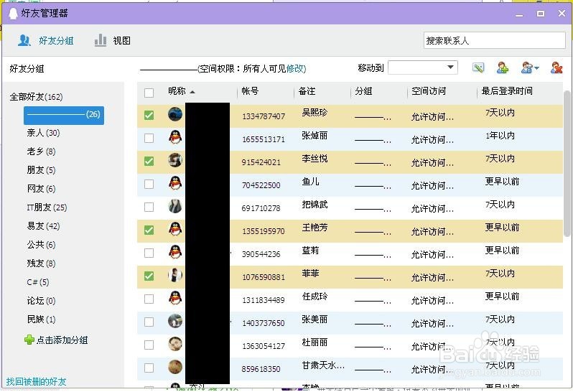Focus the 搜索联系人 search field
Image resolution: width=573 pixels, height=392 pixels.
pos(495,40)
